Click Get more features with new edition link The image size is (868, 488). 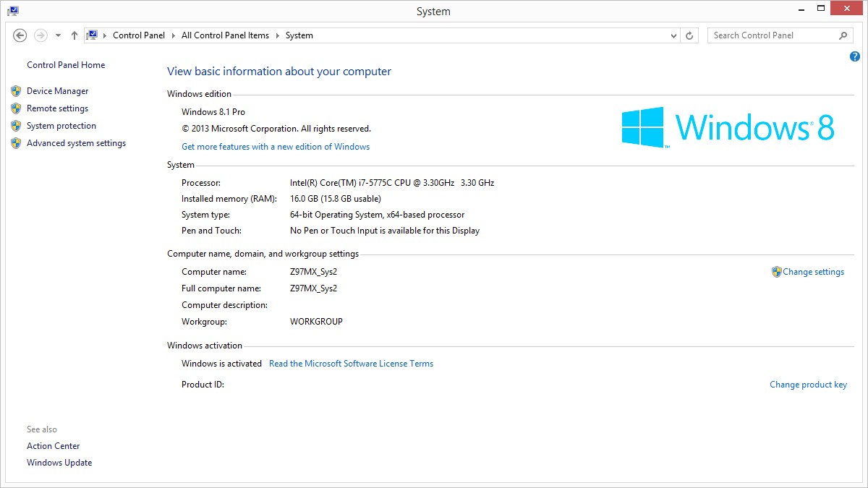[276, 147]
